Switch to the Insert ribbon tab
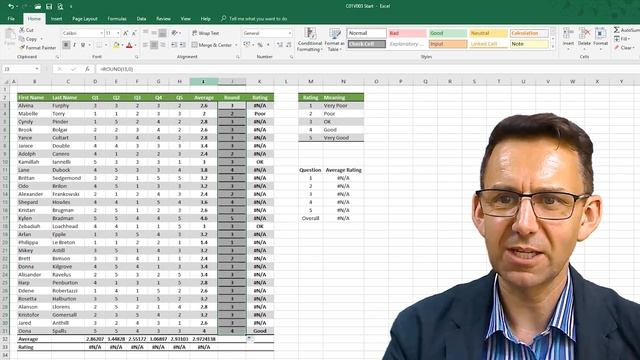This screenshot has height=360, width=640. pos(56,19)
